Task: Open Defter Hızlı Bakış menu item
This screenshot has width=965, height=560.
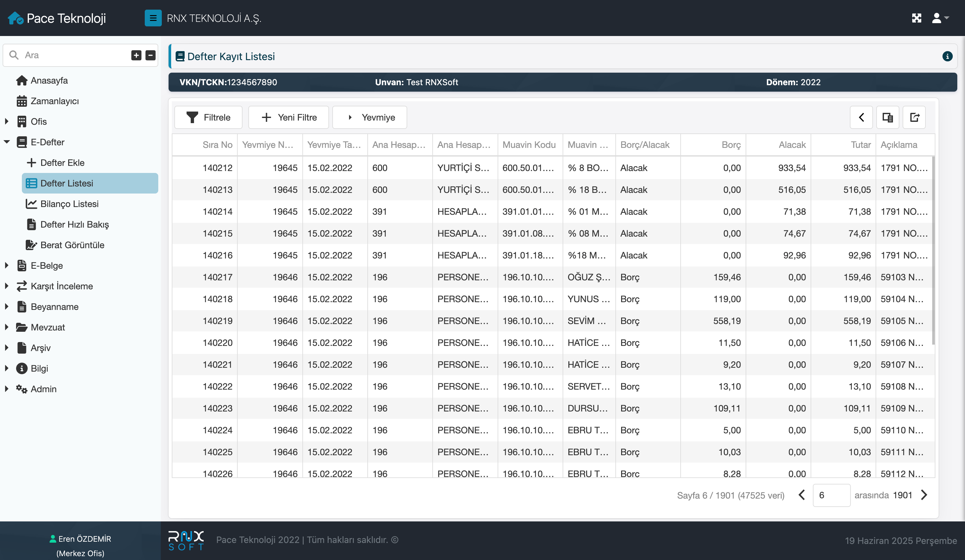Action: pyautogui.click(x=74, y=224)
